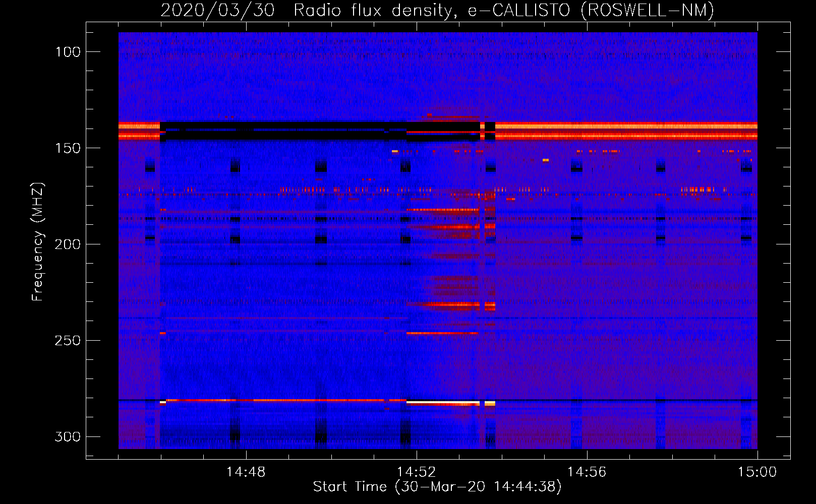Click the 150 frequency tick label
Viewport: 816px width, 504px height.
(68, 148)
